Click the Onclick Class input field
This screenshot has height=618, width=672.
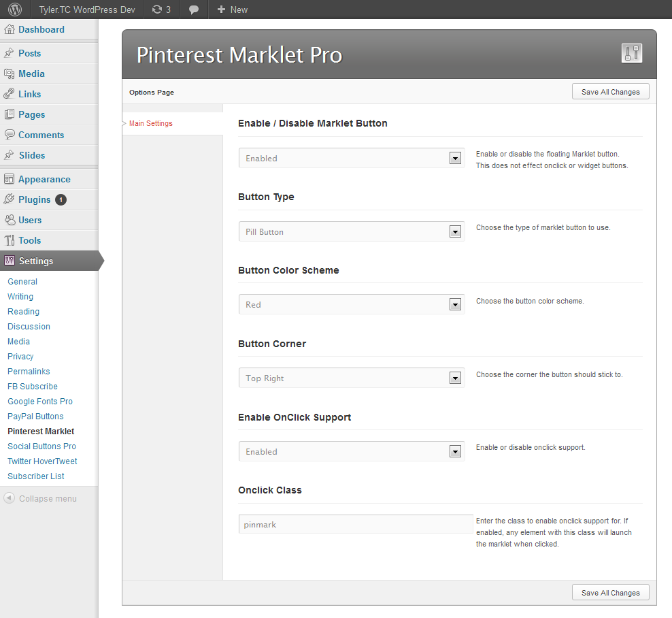tap(356, 525)
